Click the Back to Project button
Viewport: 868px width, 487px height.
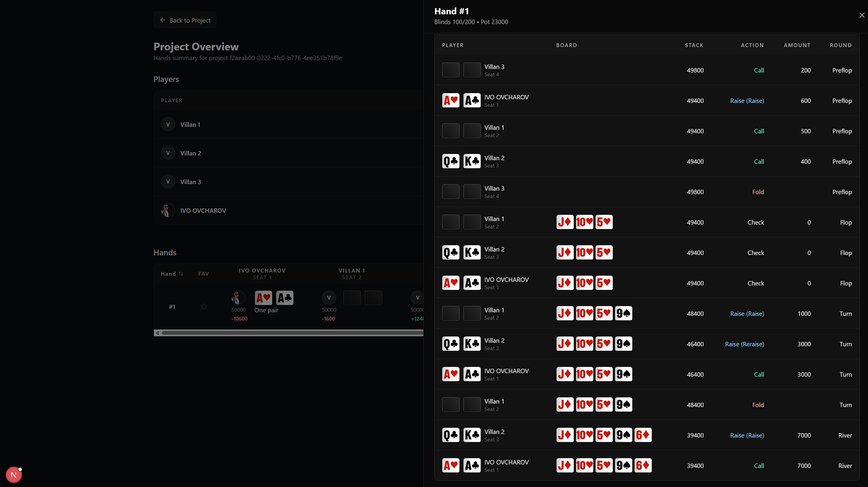click(x=185, y=20)
